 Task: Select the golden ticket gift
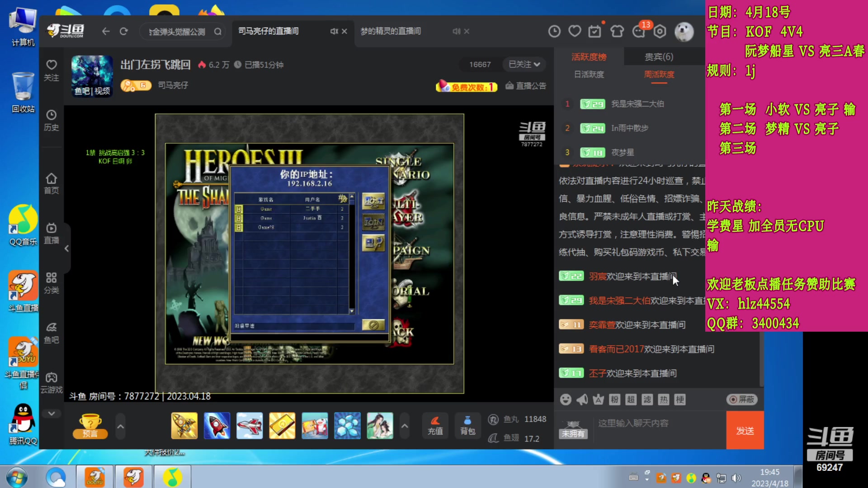pos(282,426)
